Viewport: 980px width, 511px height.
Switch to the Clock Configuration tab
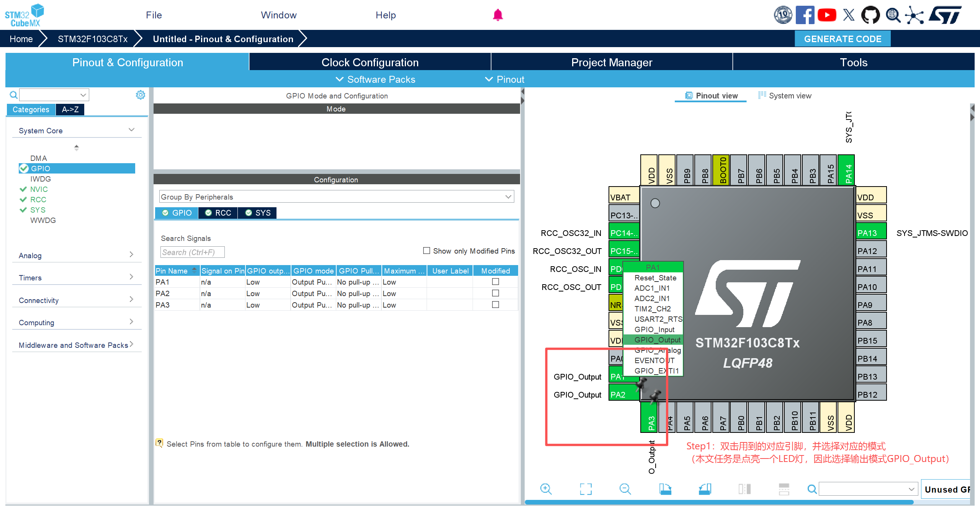(x=370, y=62)
